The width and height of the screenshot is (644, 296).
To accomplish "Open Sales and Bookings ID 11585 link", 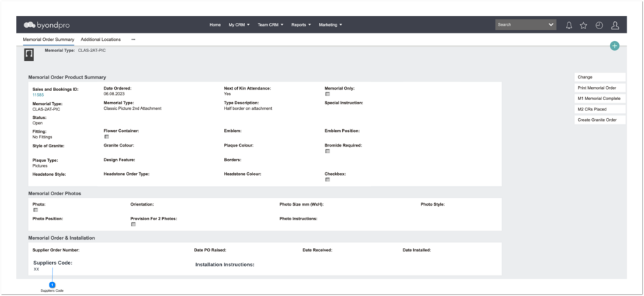I will click(38, 94).
